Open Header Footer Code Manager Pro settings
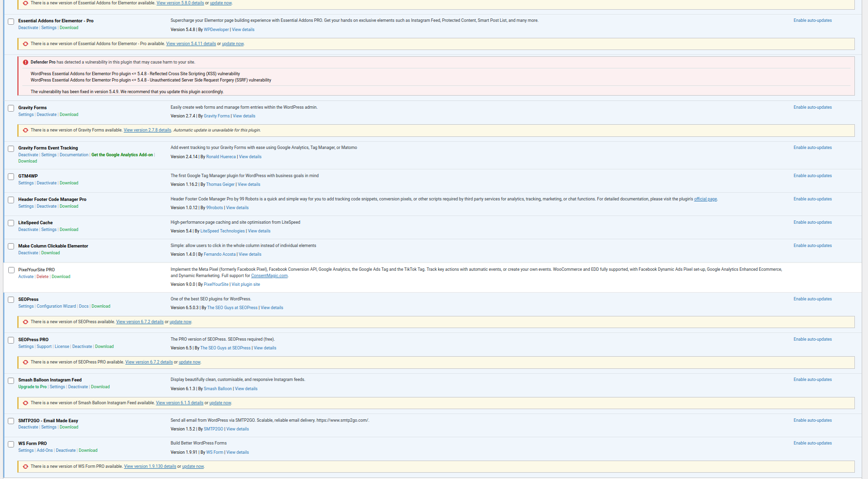The image size is (868, 479). click(26, 206)
